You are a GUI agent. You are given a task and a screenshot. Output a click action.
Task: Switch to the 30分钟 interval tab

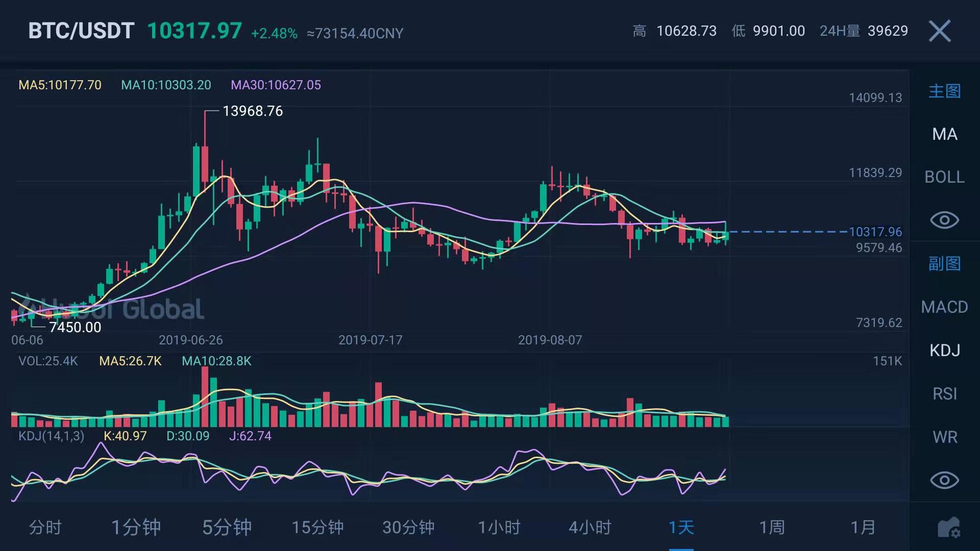pos(408,528)
